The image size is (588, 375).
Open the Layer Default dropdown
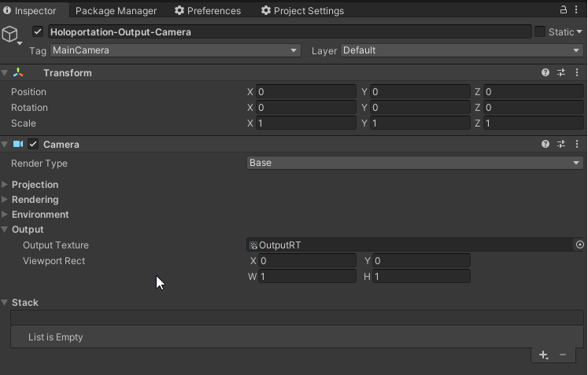(x=461, y=50)
